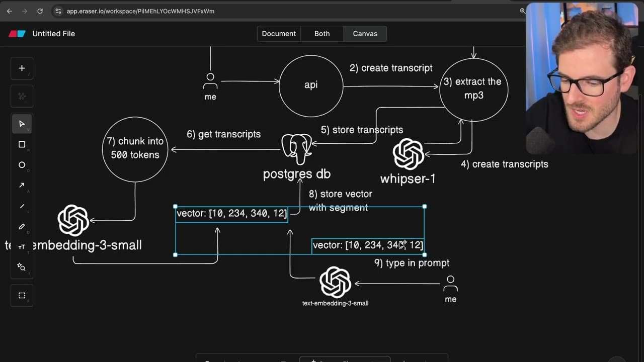This screenshot has height=362, width=644.
Task: Select the arrow tool
Action: click(x=22, y=186)
